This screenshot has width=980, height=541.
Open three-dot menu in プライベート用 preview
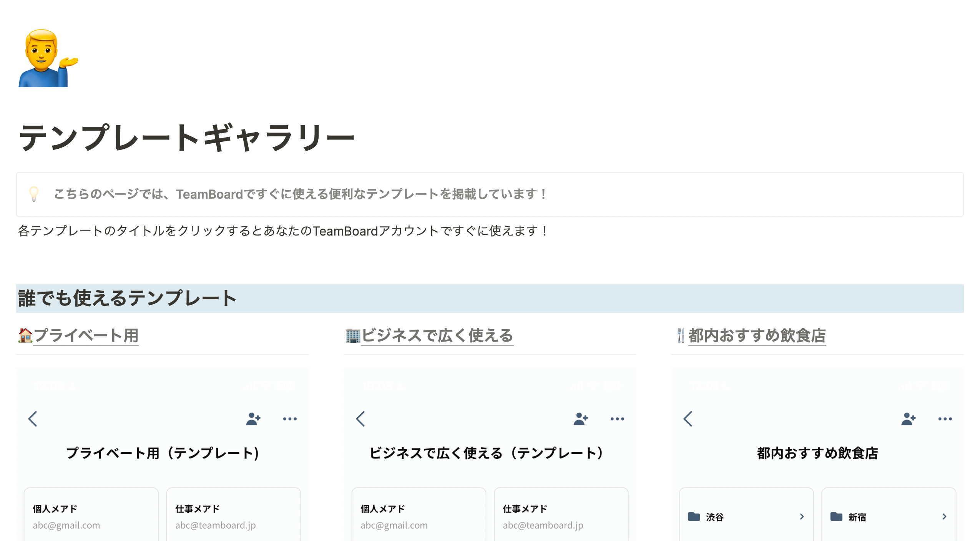point(290,419)
